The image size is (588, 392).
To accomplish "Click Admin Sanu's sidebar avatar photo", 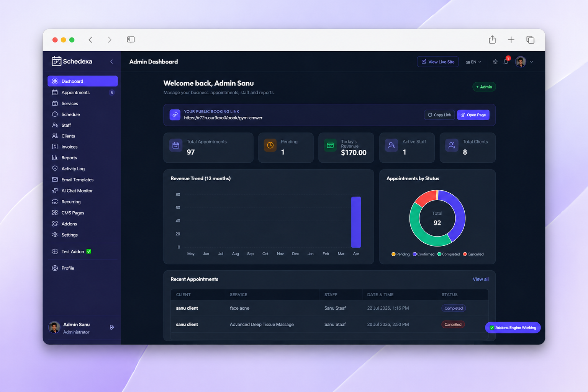I will click(54, 328).
